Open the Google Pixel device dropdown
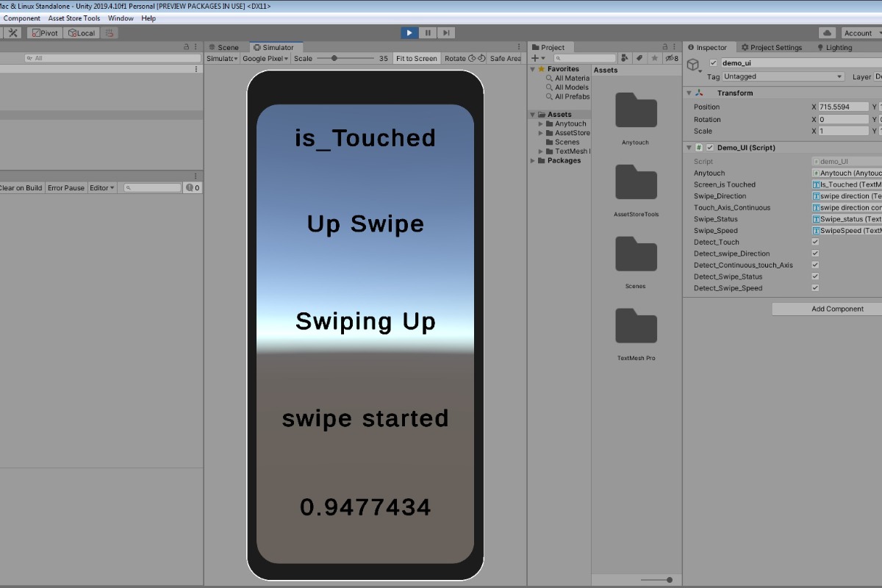 point(265,58)
